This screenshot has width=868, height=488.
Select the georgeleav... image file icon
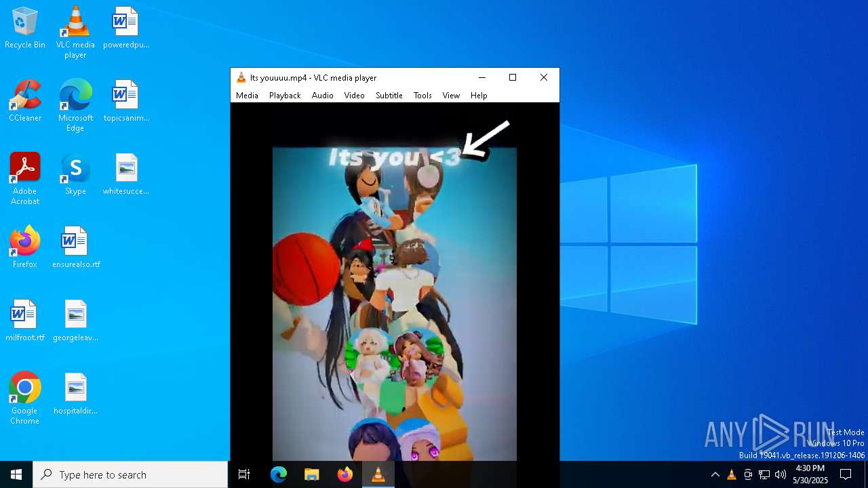pos(75,321)
